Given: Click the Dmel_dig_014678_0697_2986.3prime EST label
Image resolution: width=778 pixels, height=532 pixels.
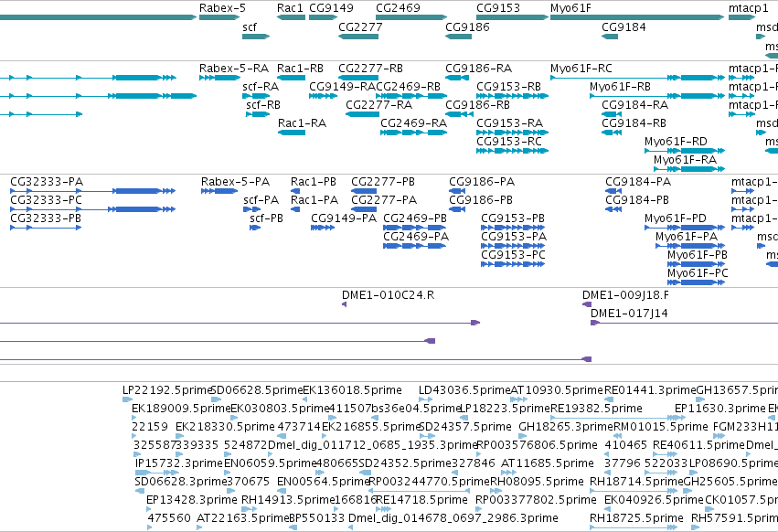Looking at the screenshot, I should click(x=453, y=518).
